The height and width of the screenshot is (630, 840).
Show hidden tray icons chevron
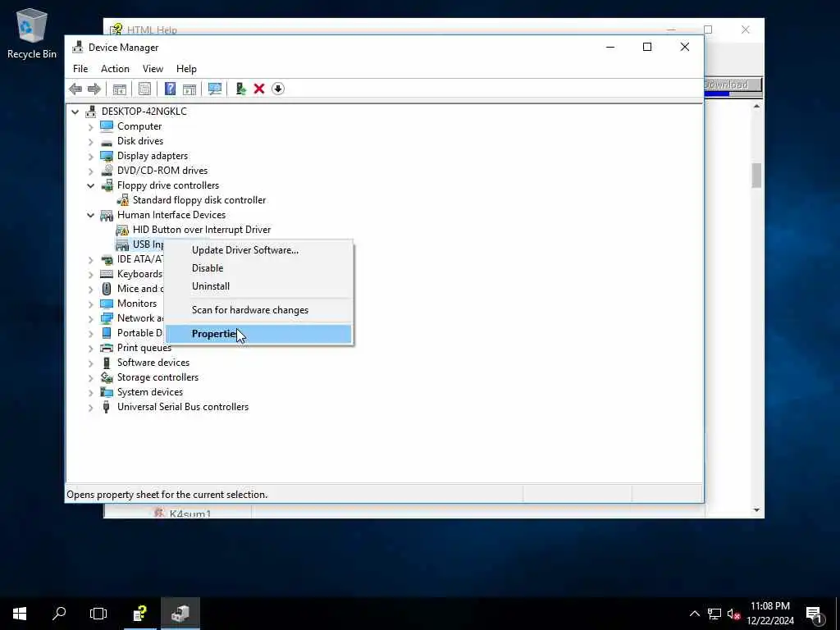(x=694, y=614)
